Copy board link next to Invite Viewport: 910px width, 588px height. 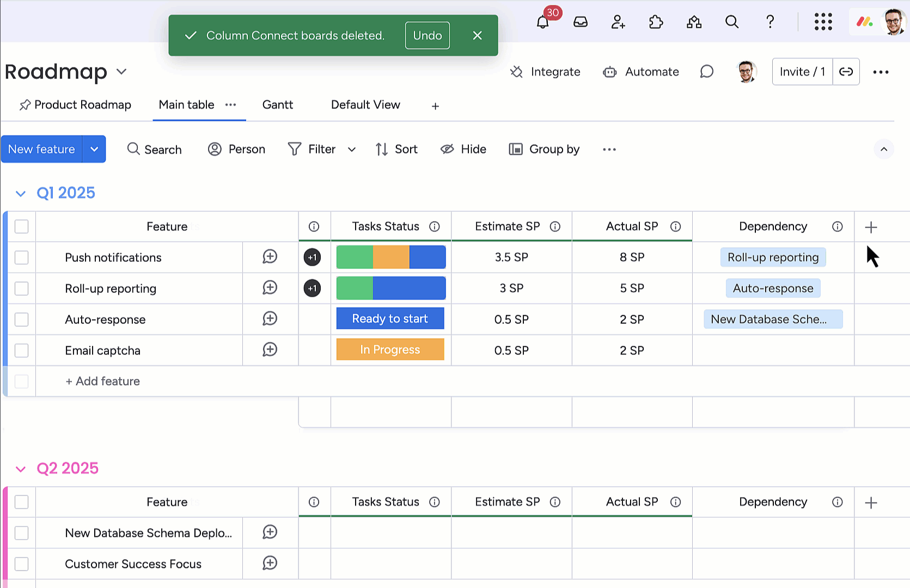click(x=846, y=72)
